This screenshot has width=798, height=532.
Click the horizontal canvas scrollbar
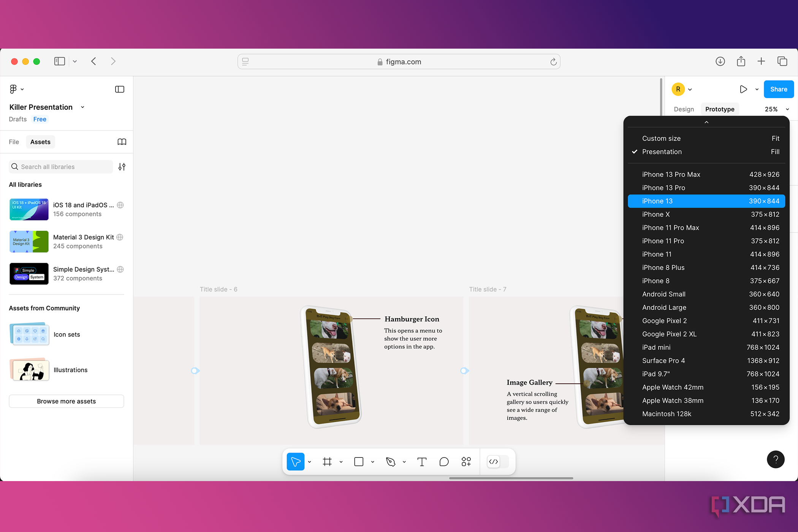click(511, 478)
